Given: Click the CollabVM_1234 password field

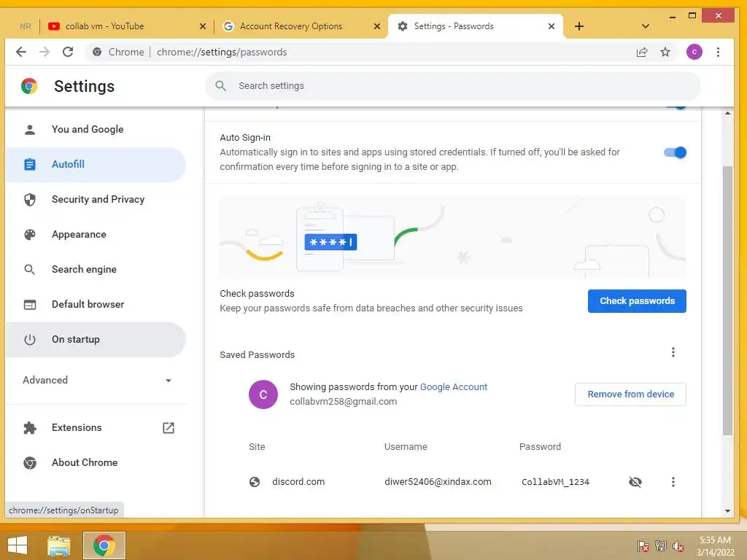Looking at the screenshot, I should 555,482.
